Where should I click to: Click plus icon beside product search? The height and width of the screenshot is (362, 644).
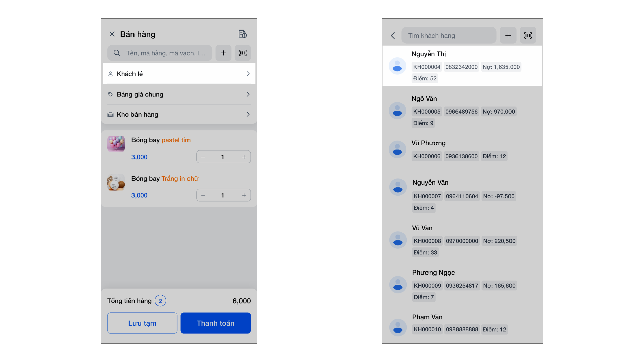coord(223,53)
